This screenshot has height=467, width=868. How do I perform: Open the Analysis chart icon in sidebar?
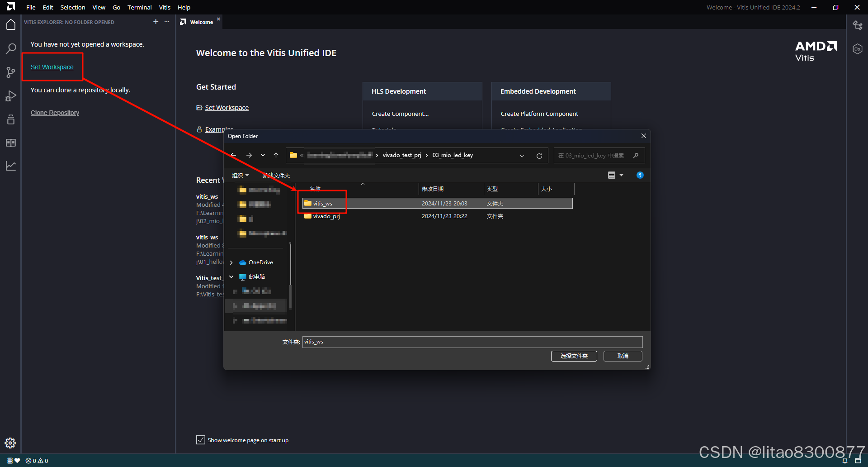[x=11, y=166]
